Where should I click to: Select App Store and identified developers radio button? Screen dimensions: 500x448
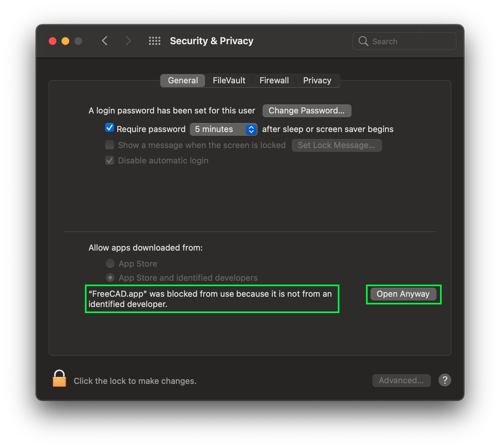click(110, 278)
